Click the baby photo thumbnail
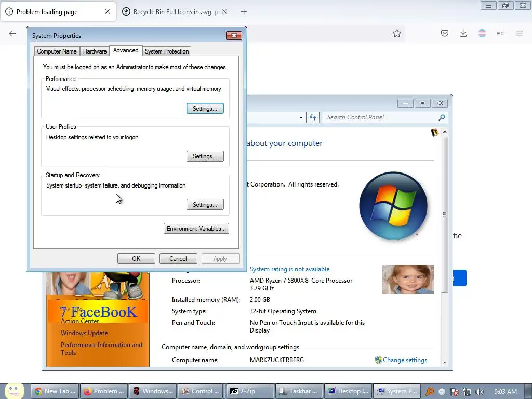 click(x=408, y=279)
